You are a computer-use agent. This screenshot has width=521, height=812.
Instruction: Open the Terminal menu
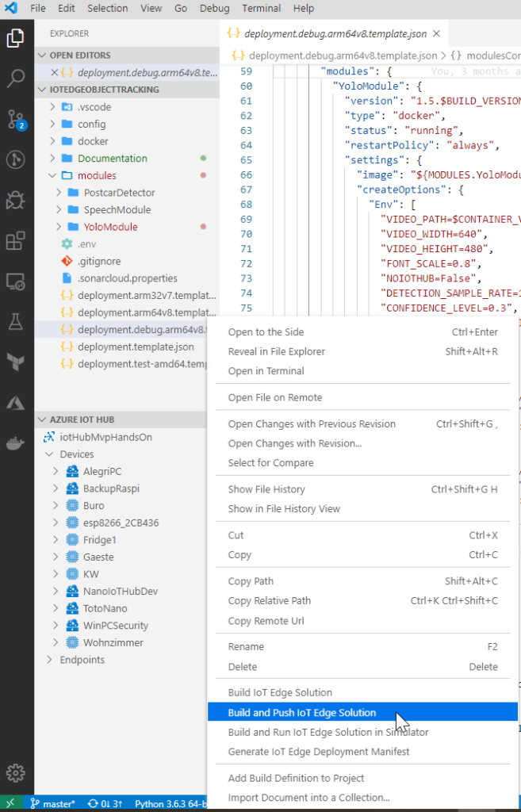pos(262,8)
